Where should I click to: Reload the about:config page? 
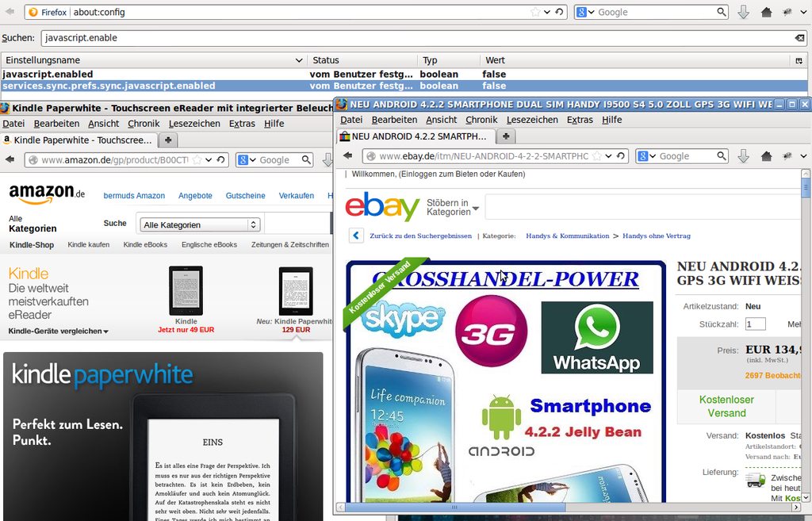[x=559, y=12]
